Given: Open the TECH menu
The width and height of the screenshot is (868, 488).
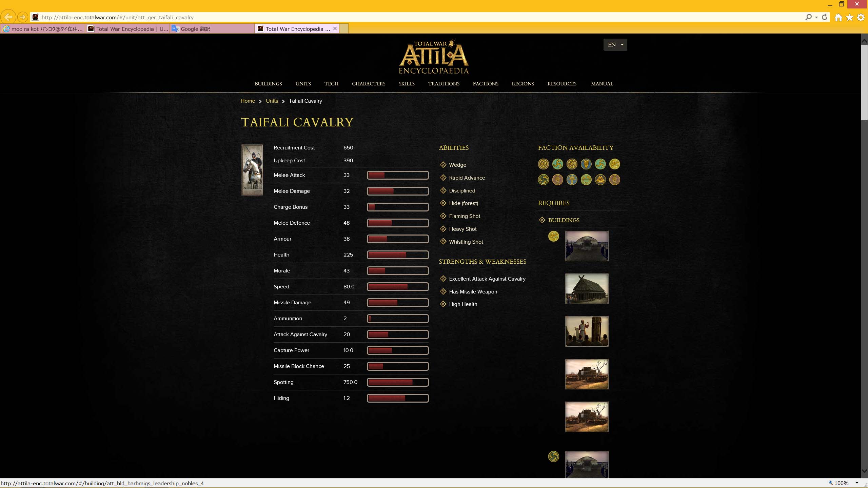Looking at the screenshot, I should tap(331, 84).
